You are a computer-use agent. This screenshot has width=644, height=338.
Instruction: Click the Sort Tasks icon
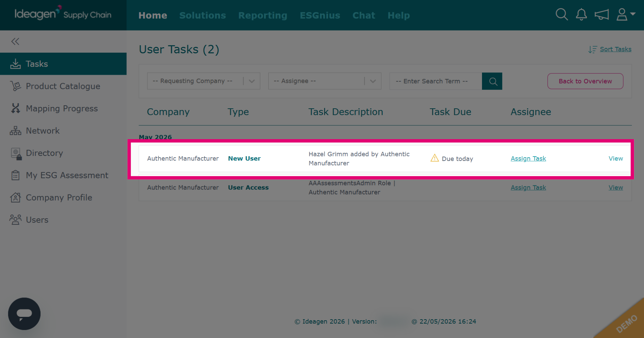(593, 49)
